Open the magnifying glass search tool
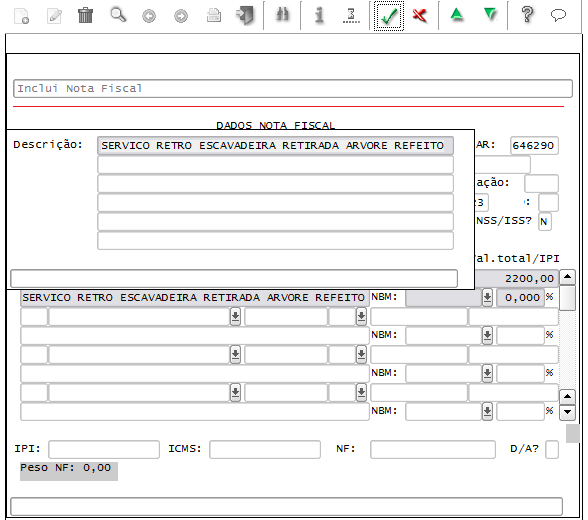 (118, 16)
